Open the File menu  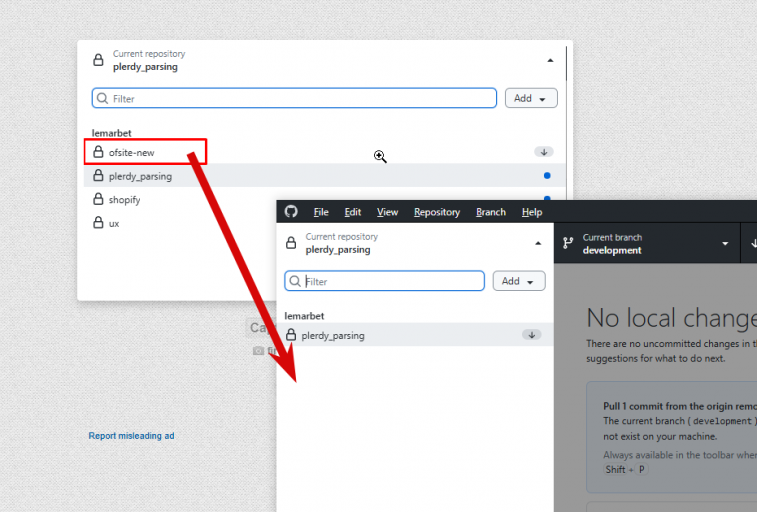tap(321, 212)
